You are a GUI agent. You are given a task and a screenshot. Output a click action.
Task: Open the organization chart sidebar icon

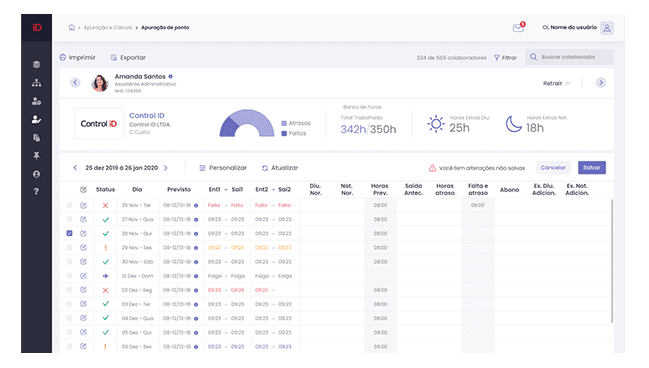tap(36, 83)
